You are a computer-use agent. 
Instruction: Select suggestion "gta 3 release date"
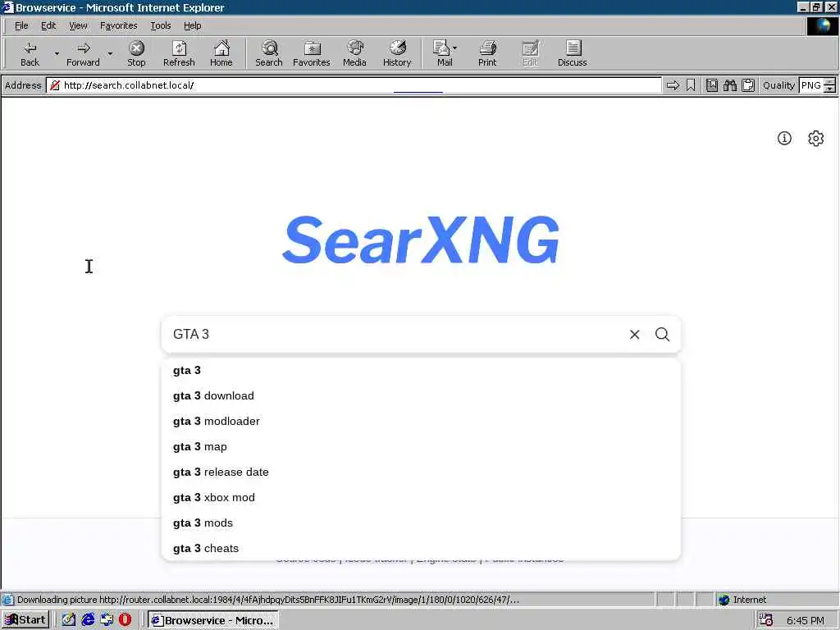coord(421,472)
